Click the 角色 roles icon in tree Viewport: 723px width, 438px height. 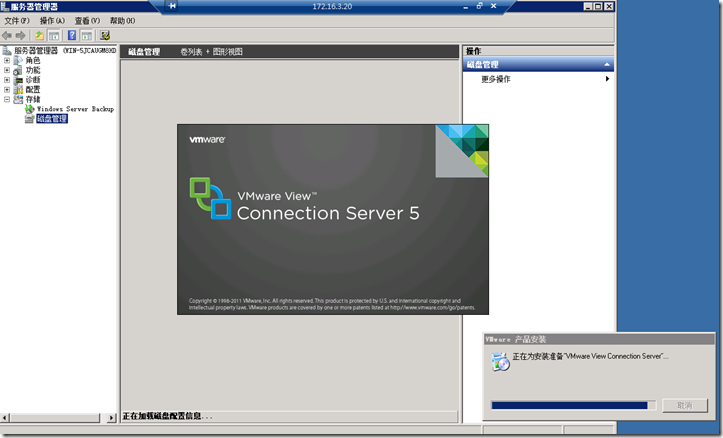point(18,60)
